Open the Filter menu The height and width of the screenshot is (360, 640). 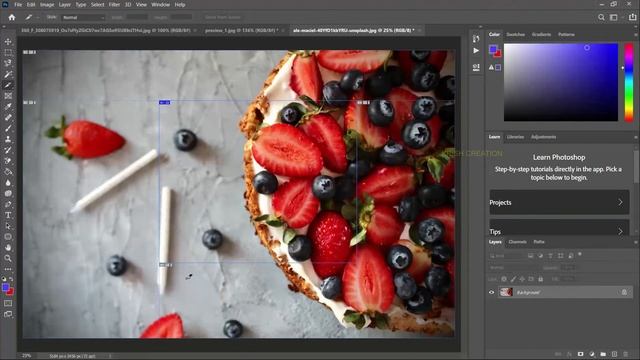click(114, 5)
